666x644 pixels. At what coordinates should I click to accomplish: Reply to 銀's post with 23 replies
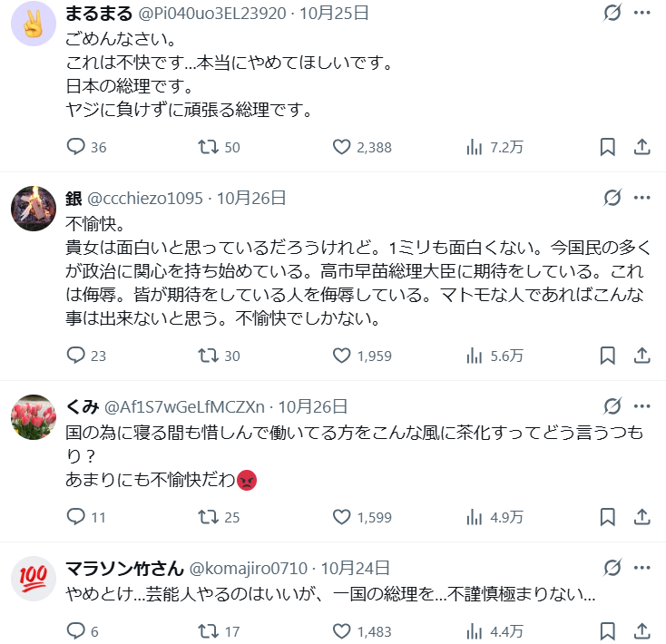tap(77, 356)
